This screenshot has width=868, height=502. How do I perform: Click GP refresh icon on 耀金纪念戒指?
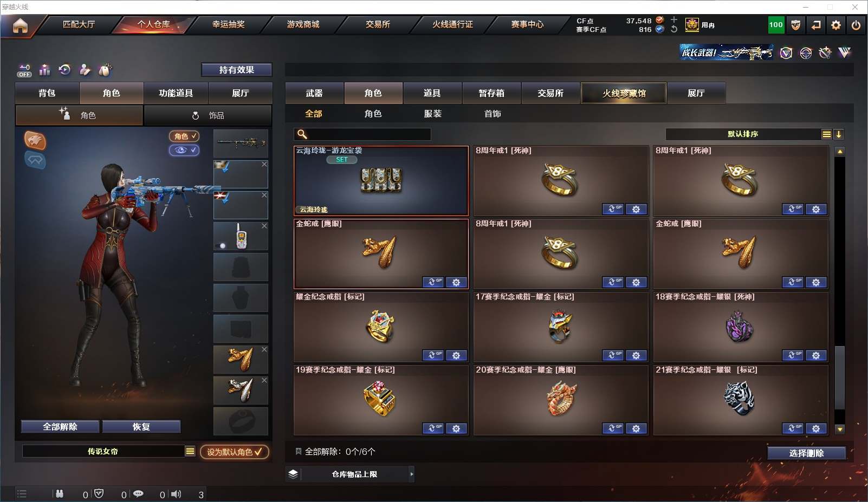(433, 355)
